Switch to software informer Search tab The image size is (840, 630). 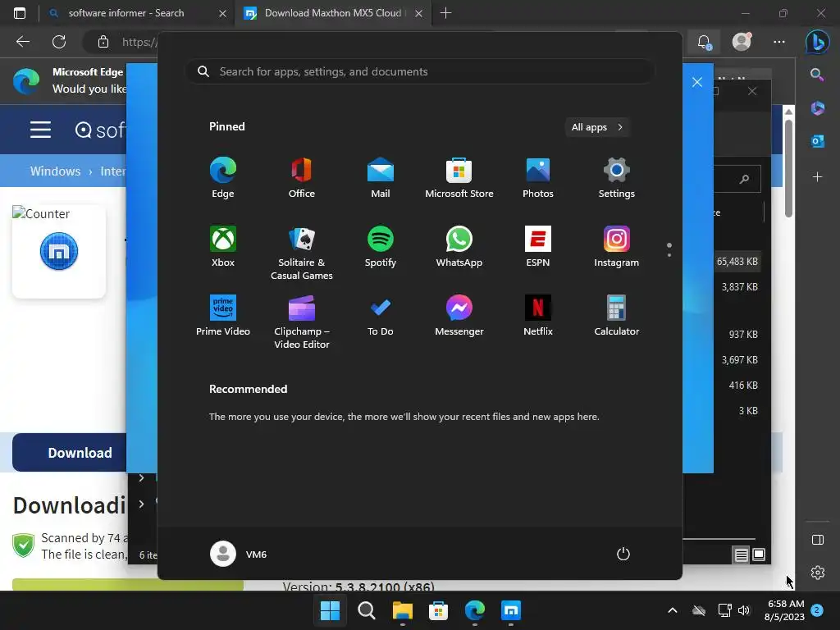click(x=126, y=13)
